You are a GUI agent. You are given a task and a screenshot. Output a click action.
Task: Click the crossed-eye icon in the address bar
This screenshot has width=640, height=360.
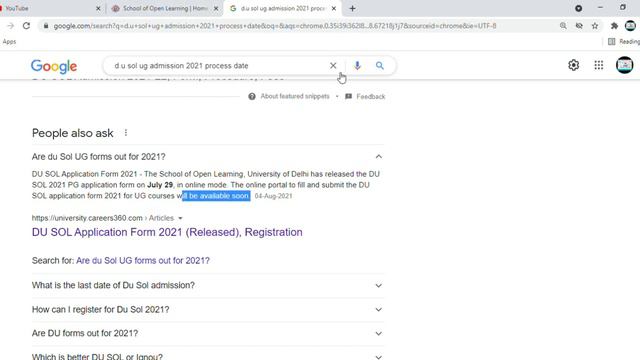(x=579, y=26)
